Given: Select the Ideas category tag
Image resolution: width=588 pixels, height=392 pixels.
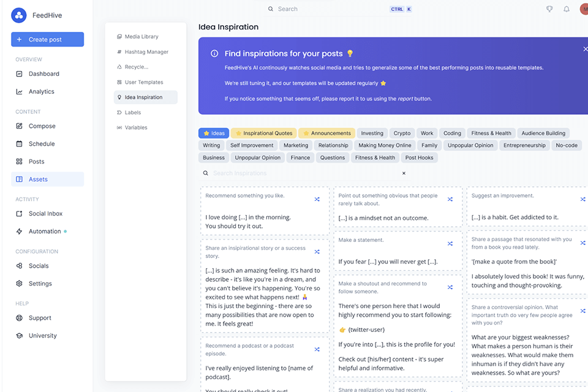Looking at the screenshot, I should pyautogui.click(x=214, y=133).
